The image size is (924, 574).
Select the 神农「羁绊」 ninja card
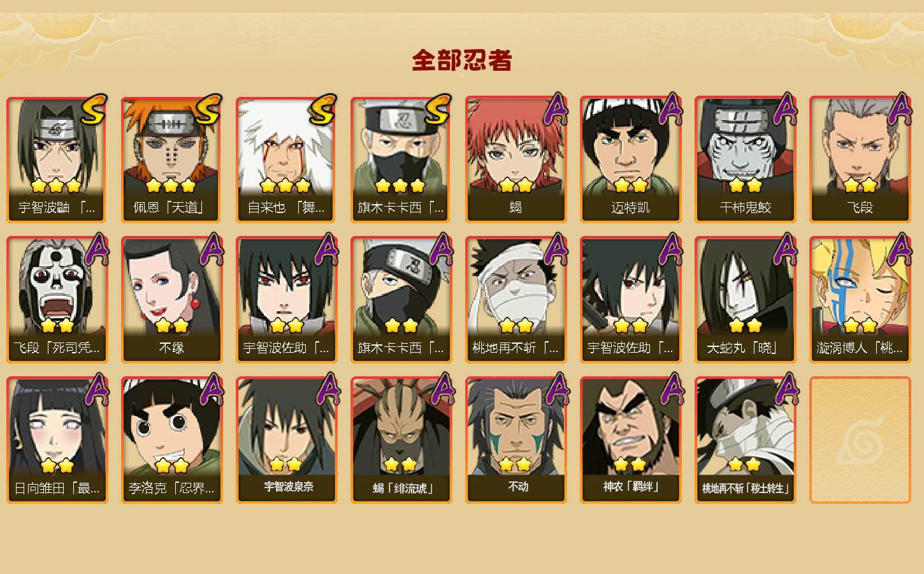click(630, 440)
